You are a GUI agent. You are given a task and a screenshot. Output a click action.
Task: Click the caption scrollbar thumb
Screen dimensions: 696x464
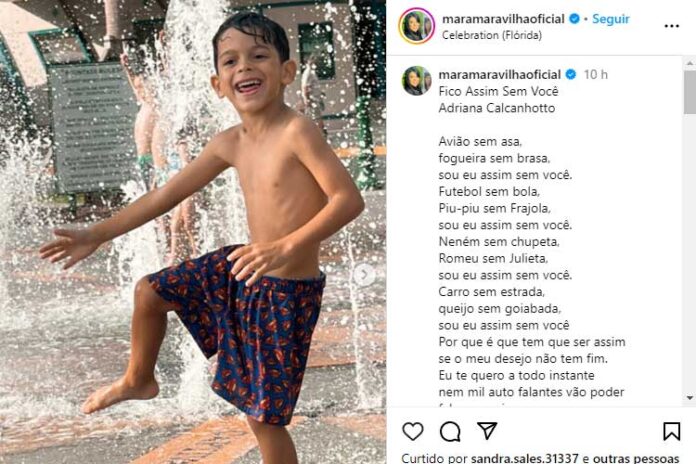pyautogui.click(x=690, y=92)
